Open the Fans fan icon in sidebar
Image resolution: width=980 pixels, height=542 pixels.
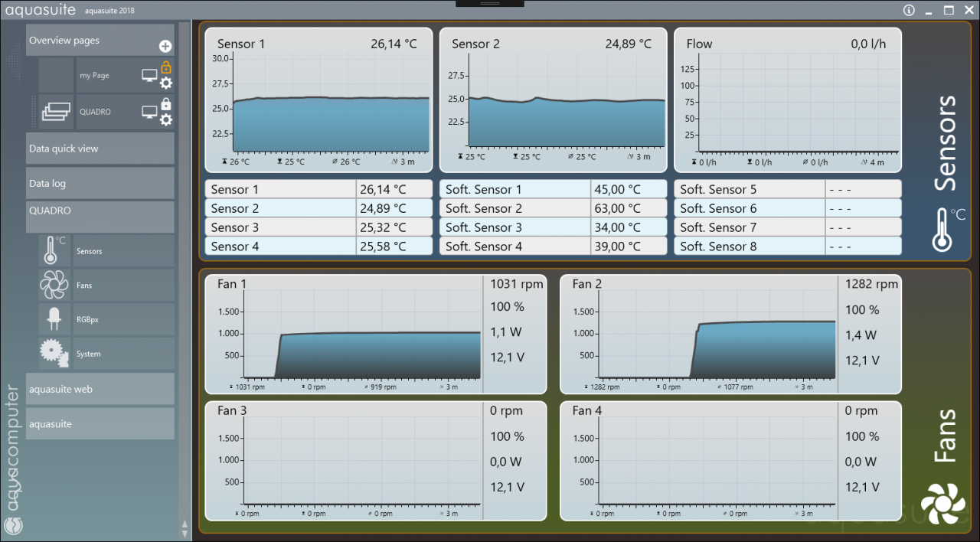(54, 285)
